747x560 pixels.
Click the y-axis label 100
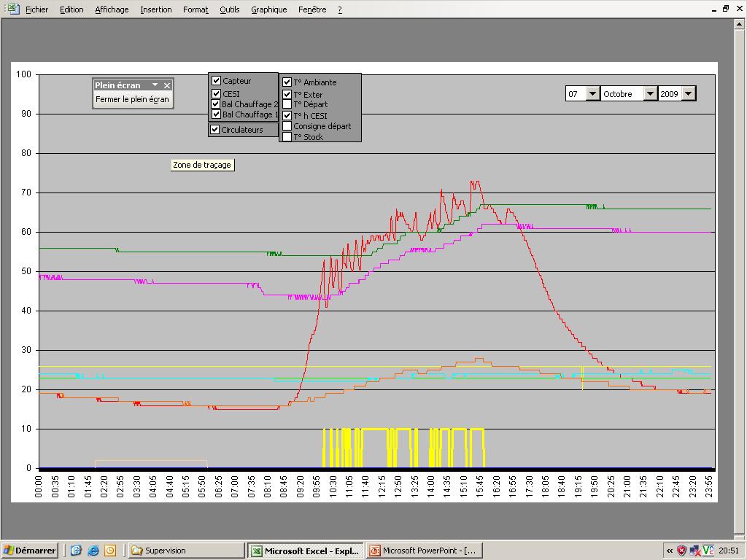point(23,74)
